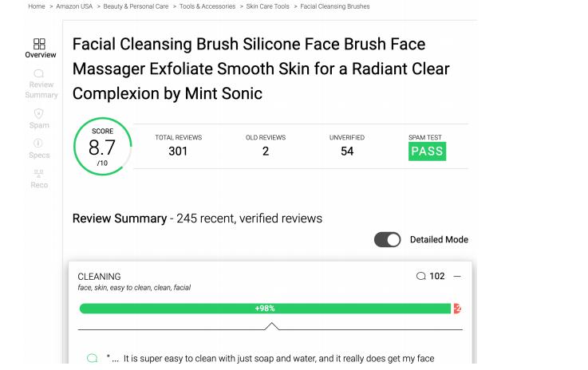Click Facial Cleansing Brushes breadcrumb
588x370 pixels.
[335, 6]
